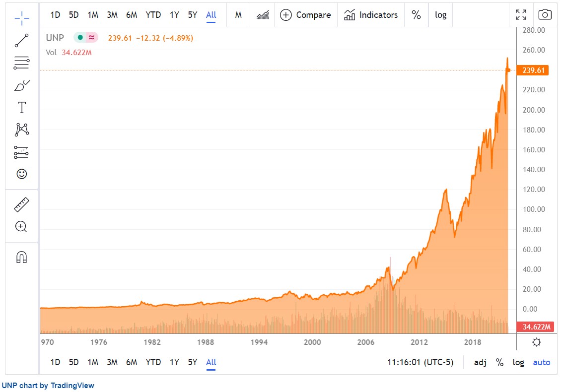Choose 6M range in bottom bar
The height and width of the screenshot is (392, 563).
[x=132, y=362]
